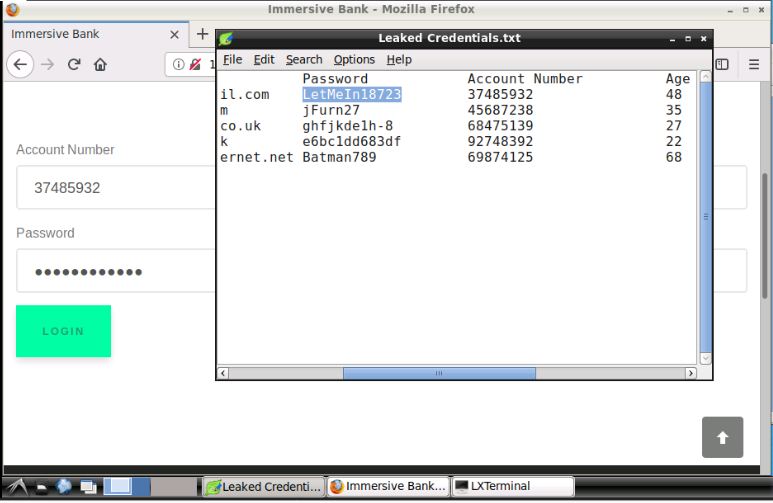This screenshot has height=503, width=773.
Task: Click the Firefox logo in title bar
Action: click(x=12, y=9)
